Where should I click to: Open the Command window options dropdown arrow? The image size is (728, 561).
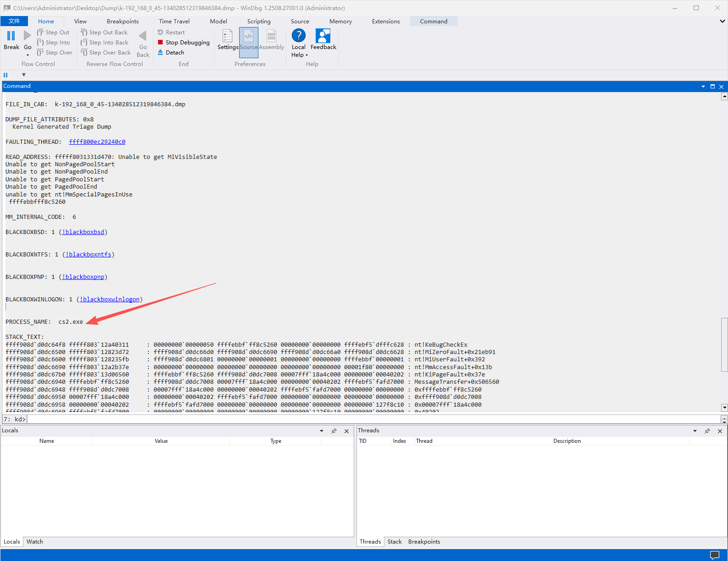point(703,87)
